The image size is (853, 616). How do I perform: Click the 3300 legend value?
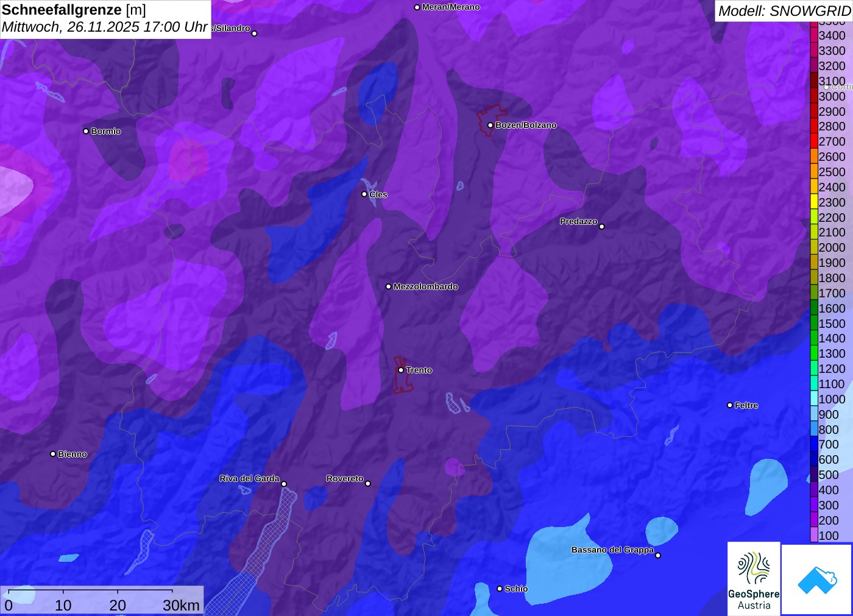832,51
